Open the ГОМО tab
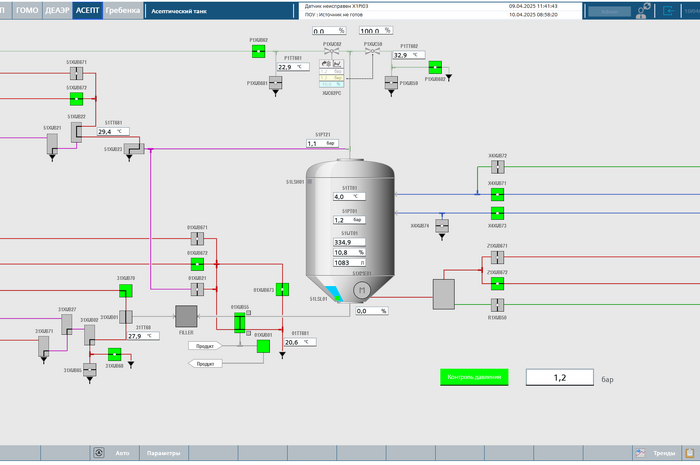This screenshot has height=465, width=700. (27, 9)
